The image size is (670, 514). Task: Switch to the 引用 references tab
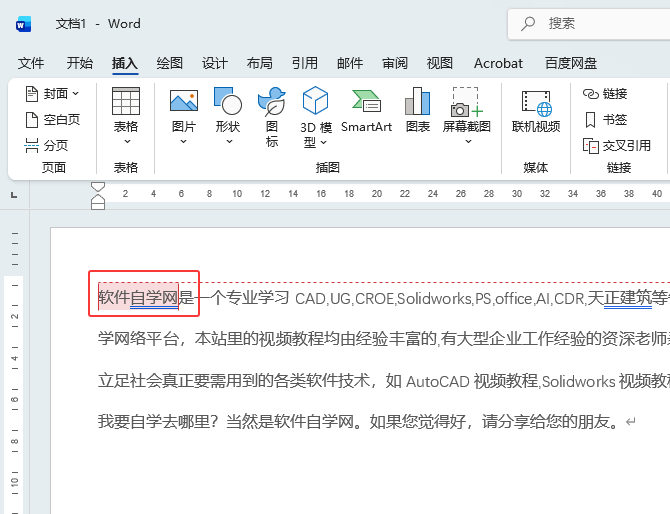pyautogui.click(x=305, y=63)
